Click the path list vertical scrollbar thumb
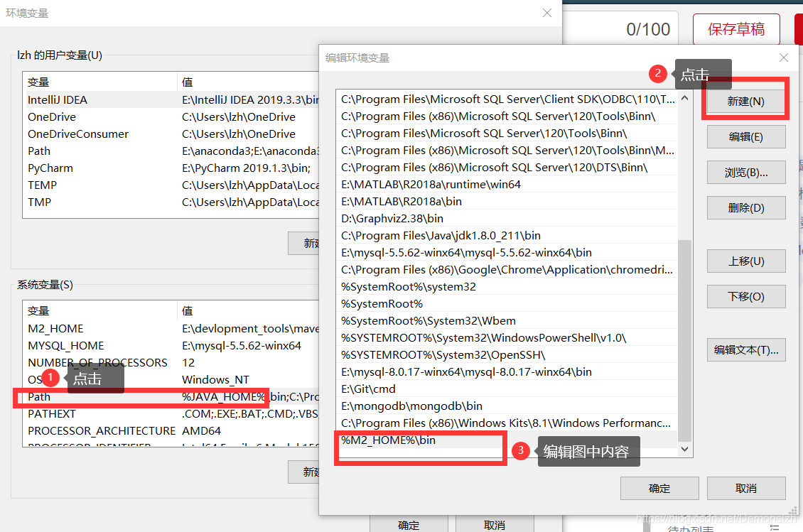 (685, 340)
